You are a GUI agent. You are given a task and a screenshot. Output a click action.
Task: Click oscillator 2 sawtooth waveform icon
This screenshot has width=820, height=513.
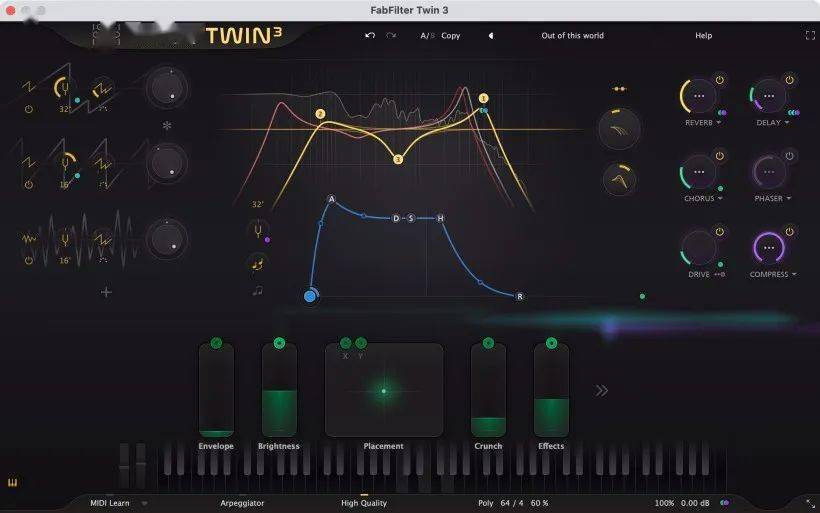click(29, 163)
